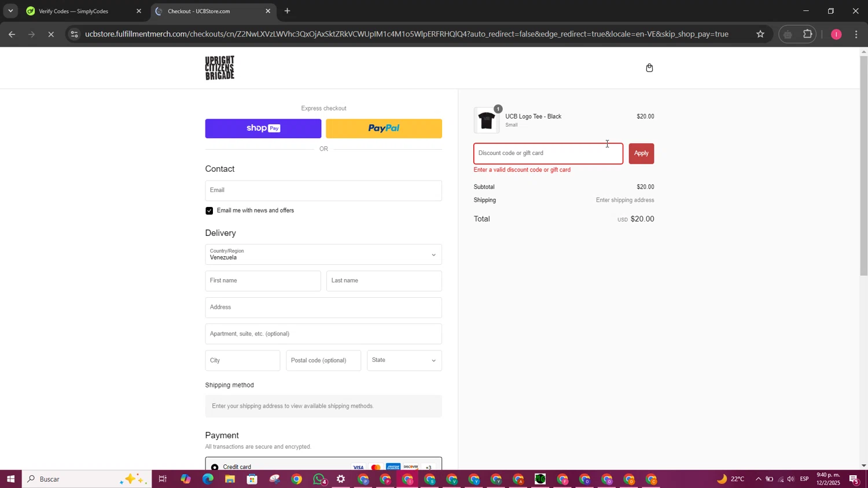Bookmark this page with the star icon
Screen dimensions: 868x488
760,34
